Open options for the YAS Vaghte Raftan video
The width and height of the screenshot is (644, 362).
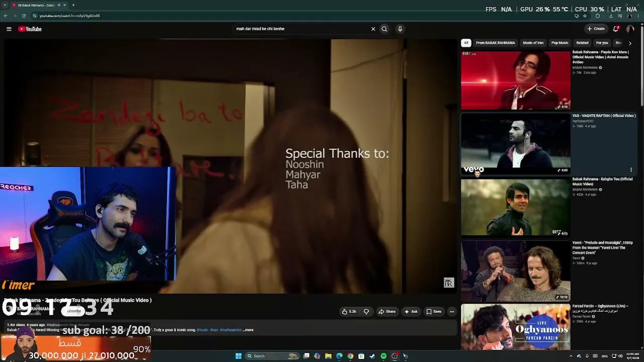[631, 170]
